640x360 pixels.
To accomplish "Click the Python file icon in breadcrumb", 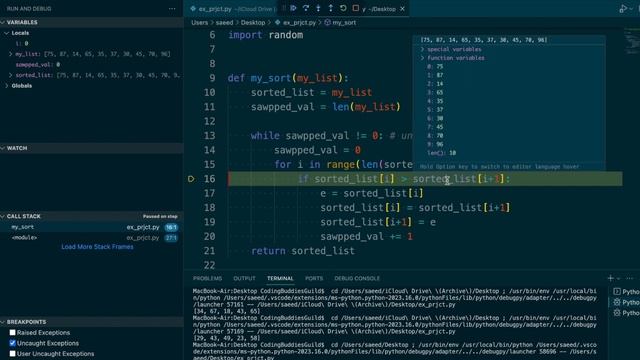I will tap(278, 22).
